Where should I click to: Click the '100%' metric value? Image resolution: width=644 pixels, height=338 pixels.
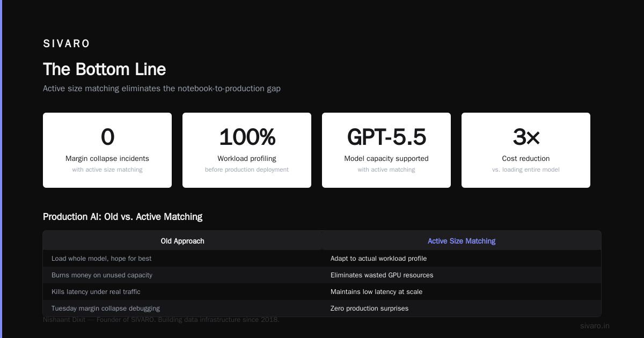[x=247, y=137]
